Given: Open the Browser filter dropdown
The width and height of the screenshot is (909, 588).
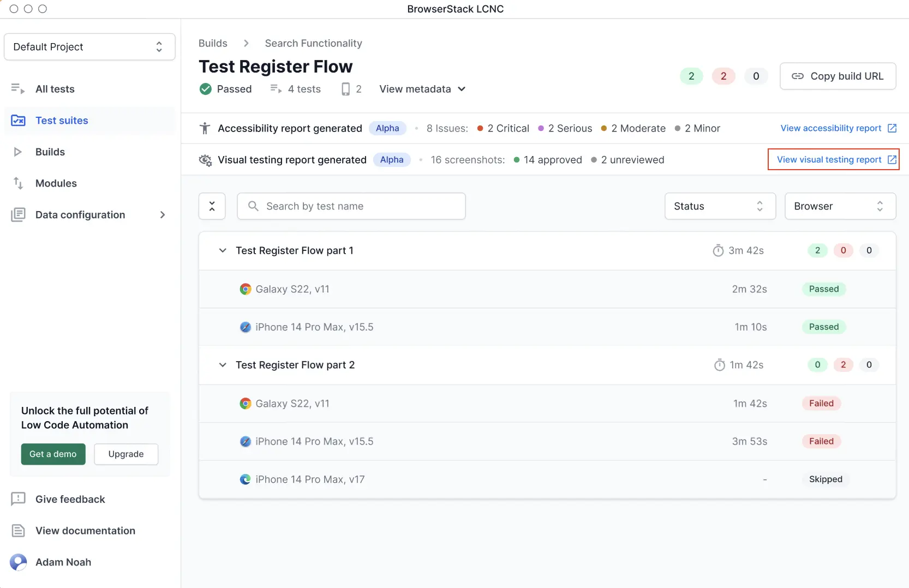Looking at the screenshot, I should click(839, 206).
